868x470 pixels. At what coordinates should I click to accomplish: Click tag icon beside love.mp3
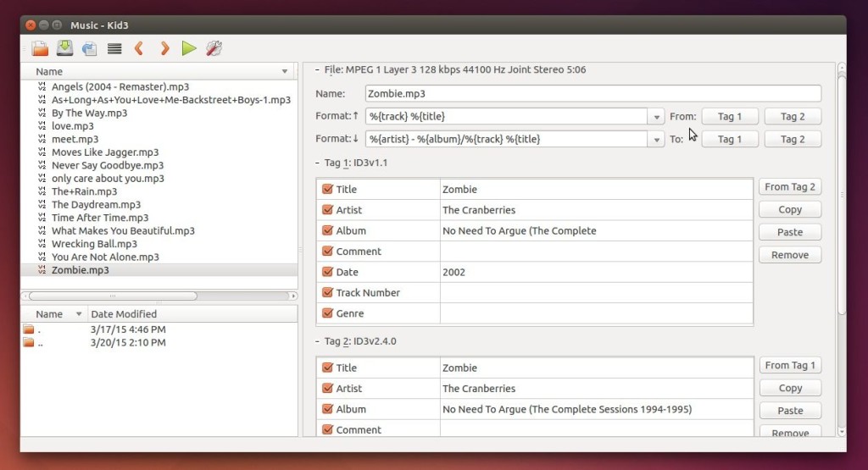click(x=42, y=125)
